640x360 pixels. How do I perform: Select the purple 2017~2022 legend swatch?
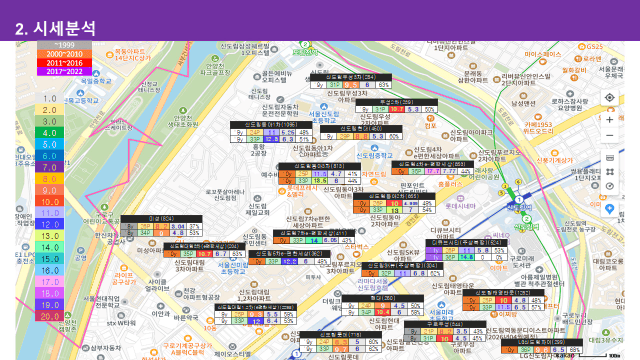tap(64, 71)
